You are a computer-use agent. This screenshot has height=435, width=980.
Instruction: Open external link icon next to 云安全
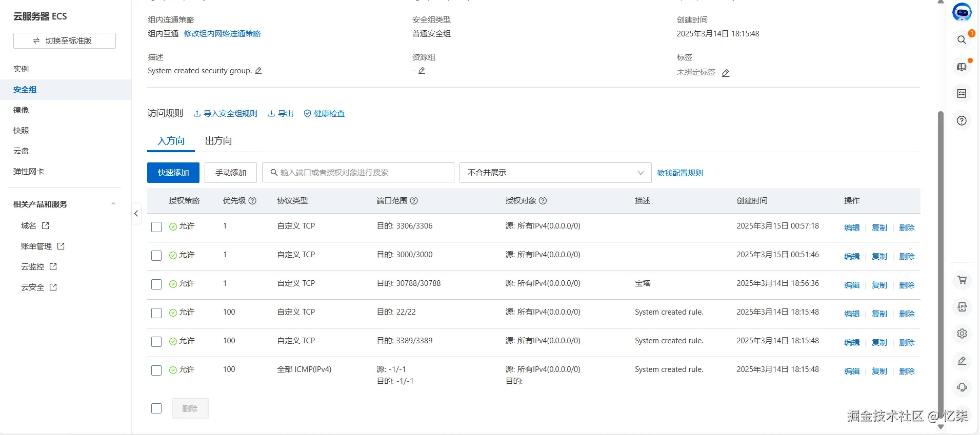53,287
